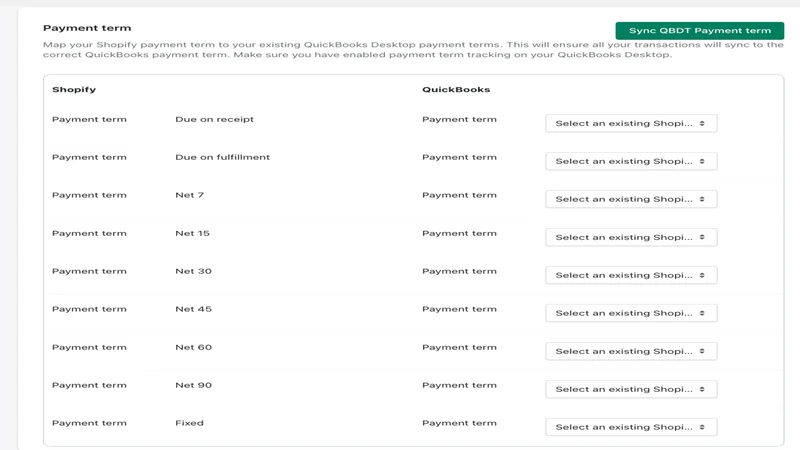Image resolution: width=800 pixels, height=450 pixels.
Task: Open QuickBooks dropdown for Due on receipt
Action: [x=631, y=123]
